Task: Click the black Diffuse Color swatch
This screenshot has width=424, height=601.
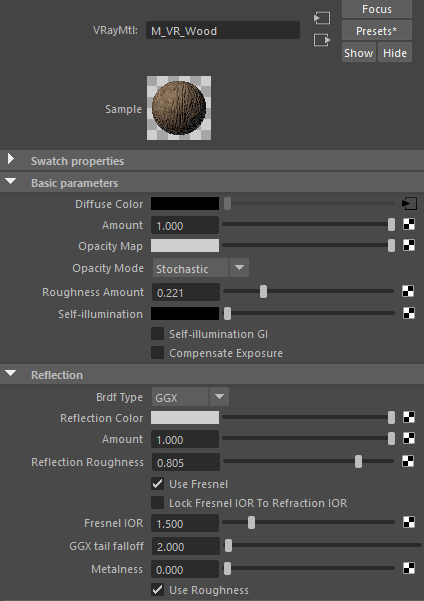Action: pyautogui.click(x=185, y=204)
